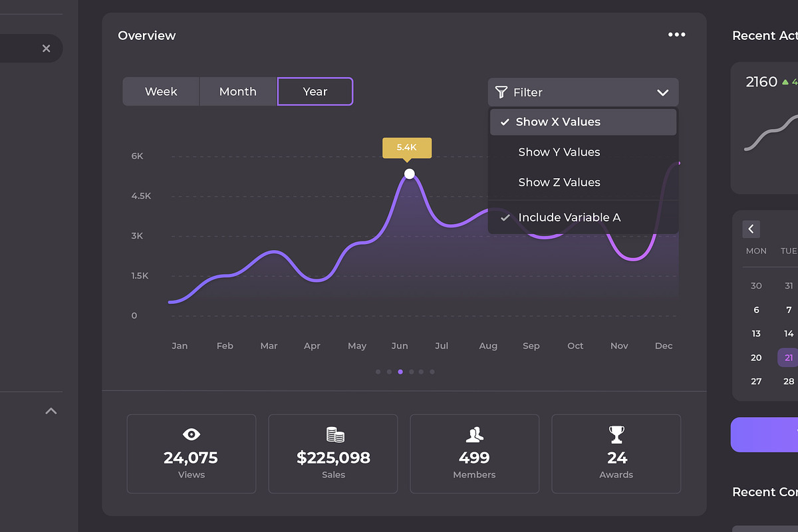Click the silhouette icon on the Members card
Image resolution: width=798 pixels, height=532 pixels.
[x=474, y=435]
